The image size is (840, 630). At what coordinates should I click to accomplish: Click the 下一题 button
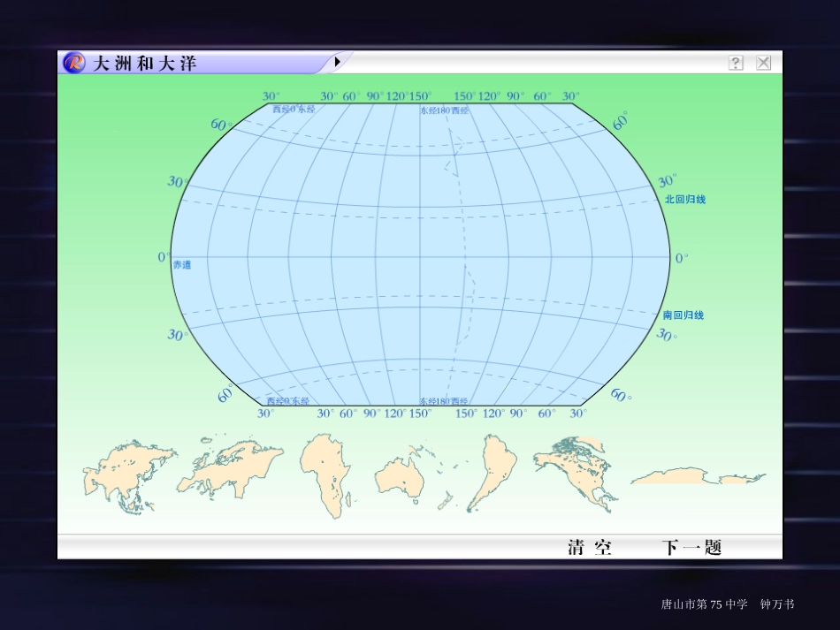[691, 547]
